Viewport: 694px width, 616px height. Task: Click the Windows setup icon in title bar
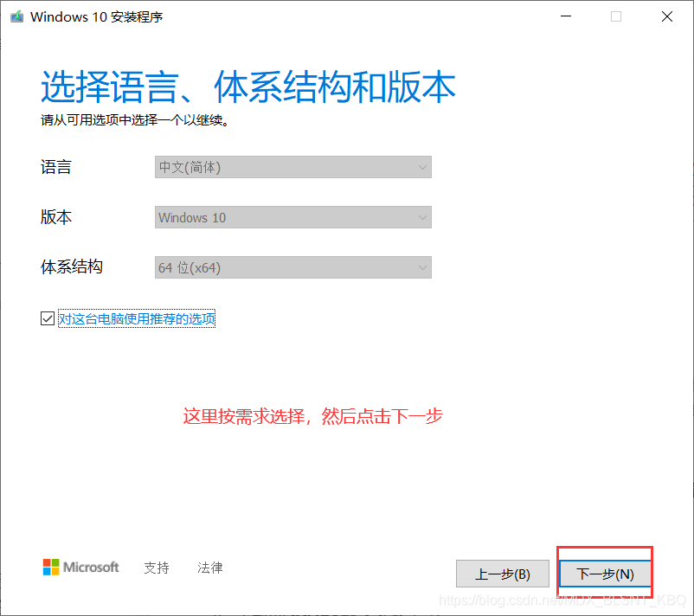point(16,16)
